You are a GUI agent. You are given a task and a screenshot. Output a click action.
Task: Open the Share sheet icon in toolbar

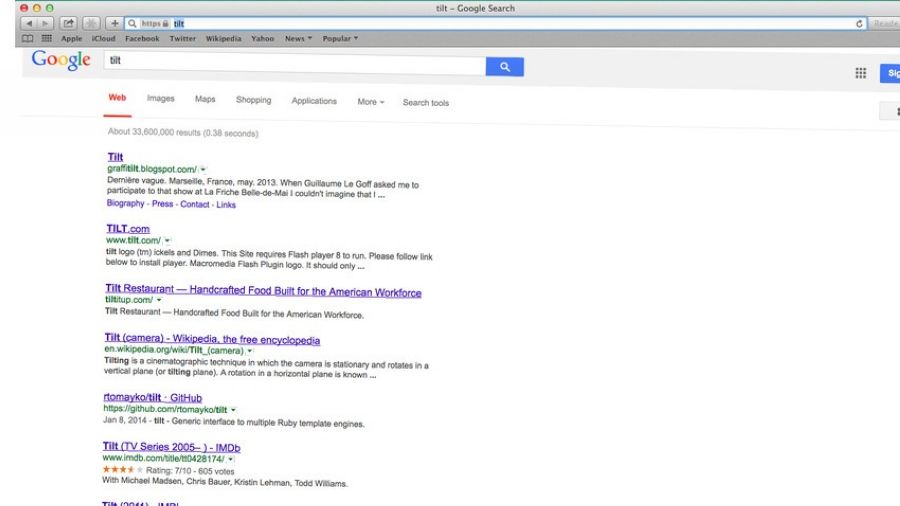click(69, 23)
